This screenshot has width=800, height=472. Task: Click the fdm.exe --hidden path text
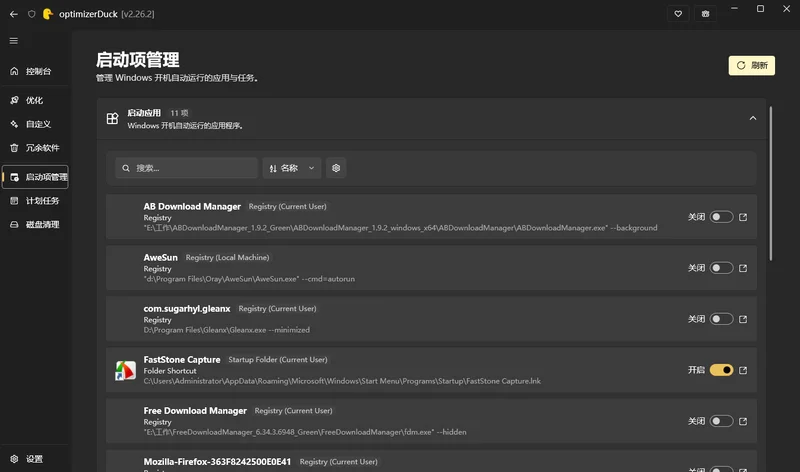[305, 432]
